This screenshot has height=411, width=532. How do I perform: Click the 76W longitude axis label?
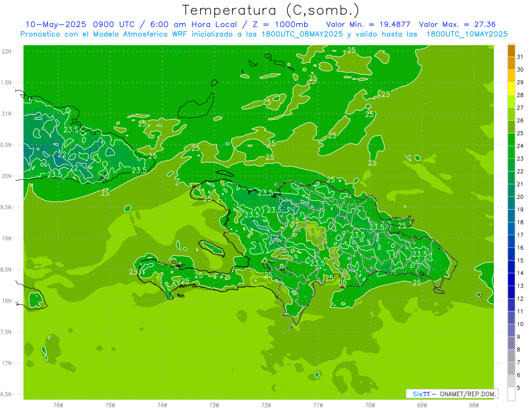pyautogui.click(x=58, y=405)
